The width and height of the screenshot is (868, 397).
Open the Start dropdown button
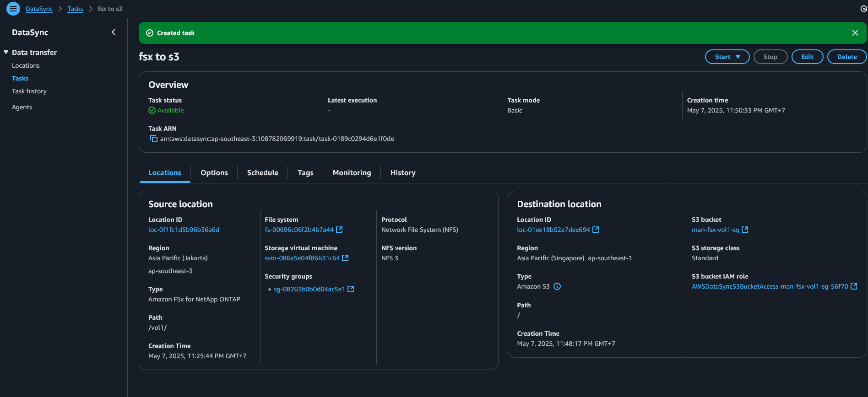pos(727,57)
